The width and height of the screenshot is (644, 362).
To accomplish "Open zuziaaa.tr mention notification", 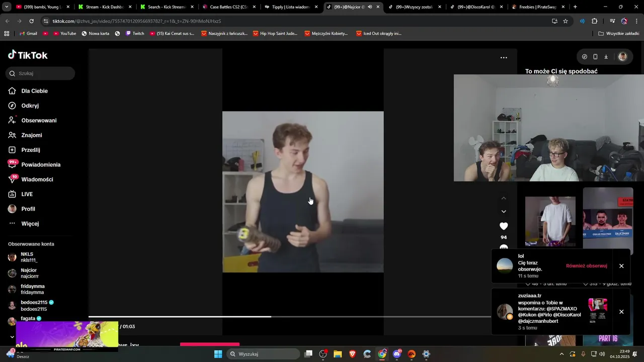I will (x=548, y=312).
